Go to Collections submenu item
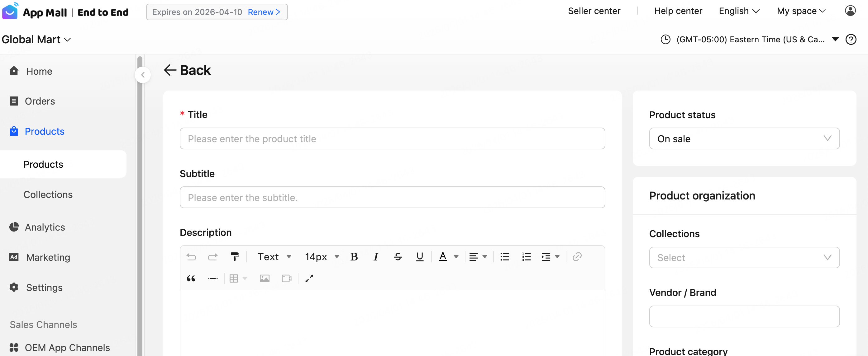This screenshot has height=356, width=868. coord(48,194)
